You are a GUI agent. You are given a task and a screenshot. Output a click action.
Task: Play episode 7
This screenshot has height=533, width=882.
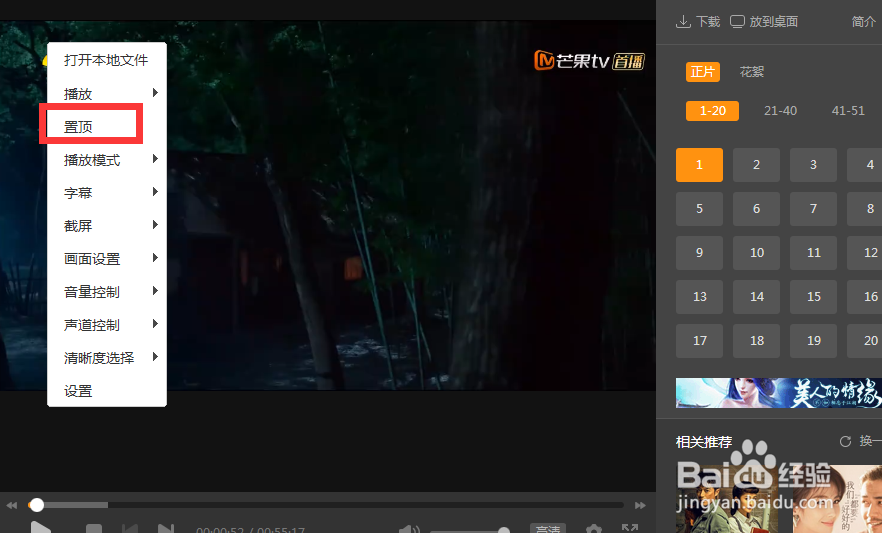coord(813,209)
